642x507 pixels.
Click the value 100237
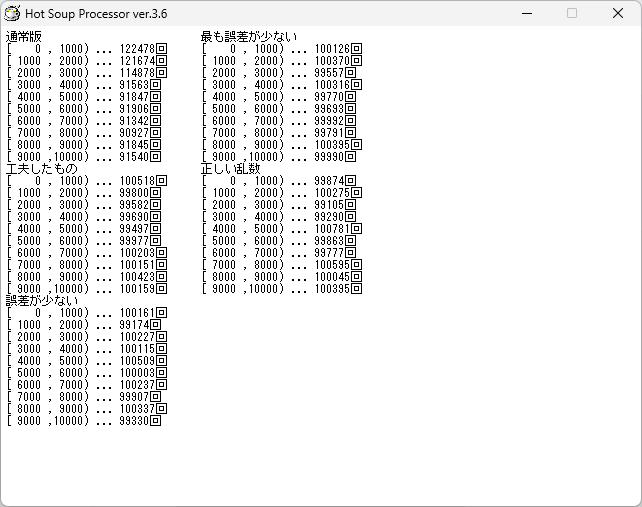(137, 385)
